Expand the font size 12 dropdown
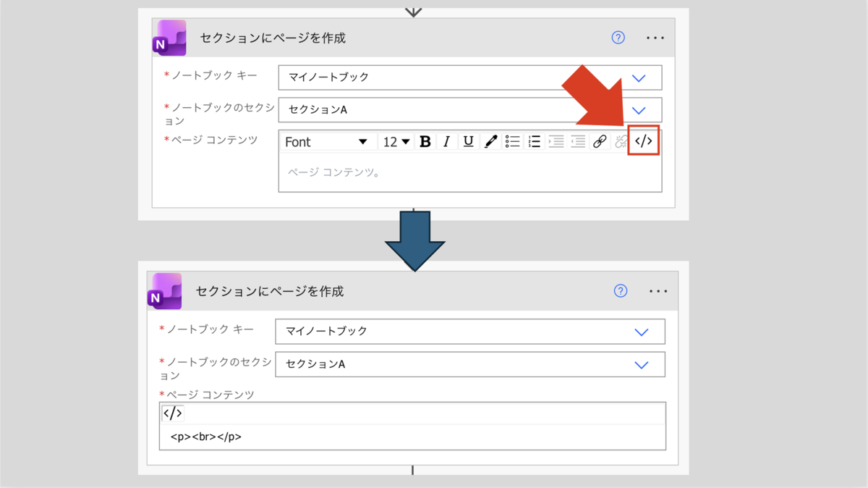Image resolution: width=868 pixels, height=488 pixels. 396,142
